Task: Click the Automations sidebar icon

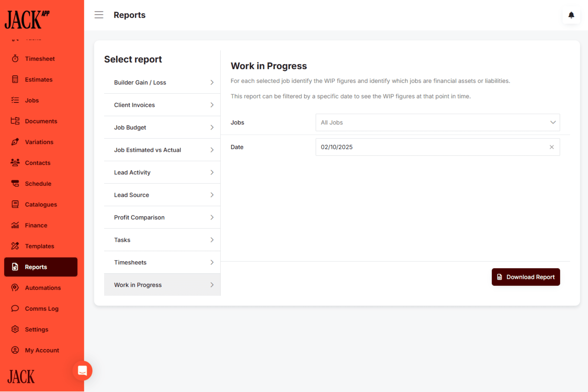Action: [15, 288]
